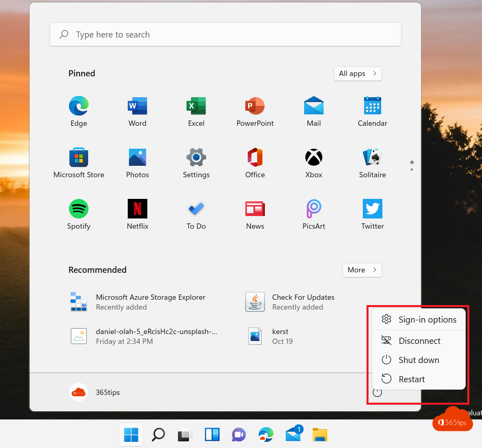The height and width of the screenshot is (448, 482).
Task: Open the pinned Mail app
Action: tap(313, 111)
